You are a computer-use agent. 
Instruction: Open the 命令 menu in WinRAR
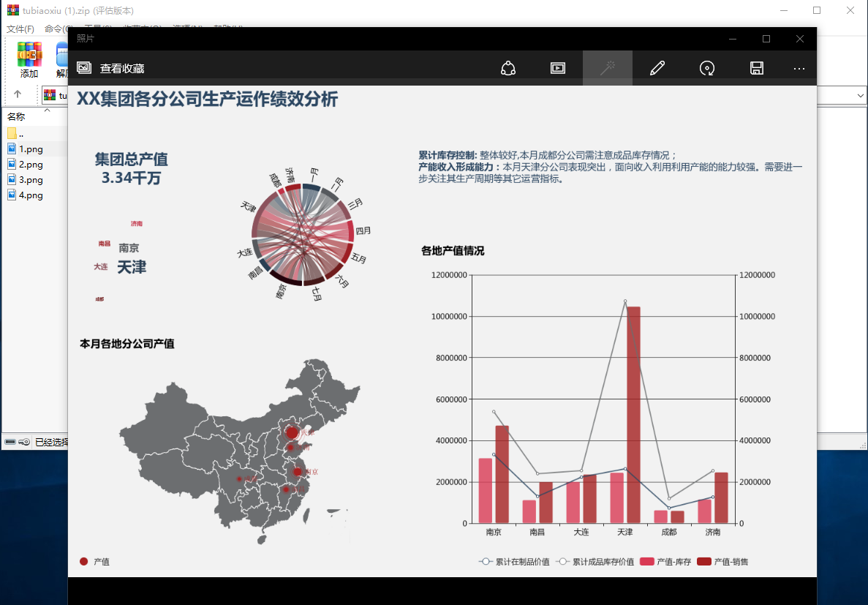tap(57, 29)
